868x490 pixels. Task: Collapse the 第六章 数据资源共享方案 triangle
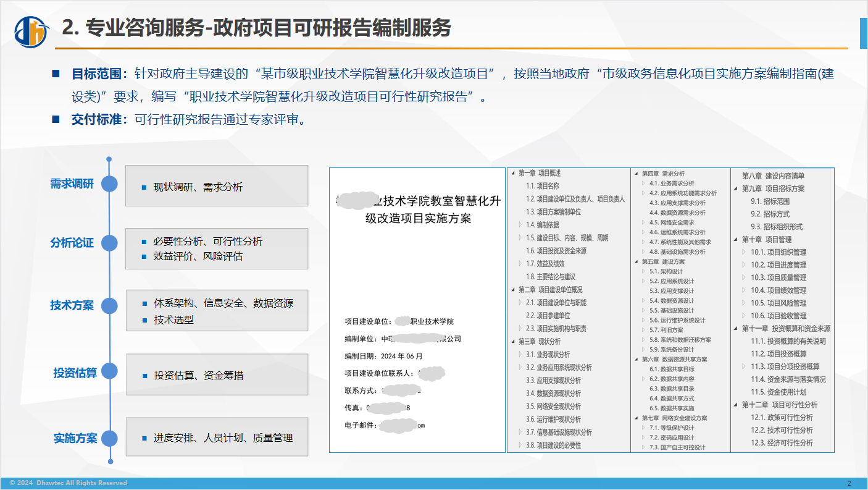coord(636,360)
